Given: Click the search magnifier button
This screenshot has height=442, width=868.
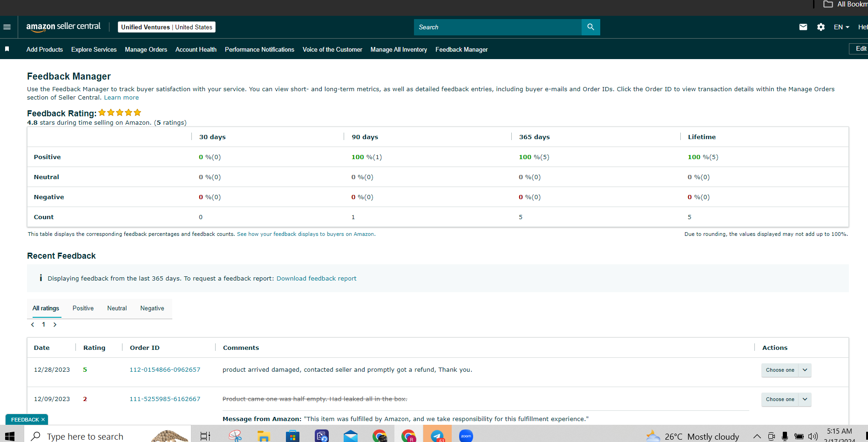Looking at the screenshot, I should pos(590,27).
